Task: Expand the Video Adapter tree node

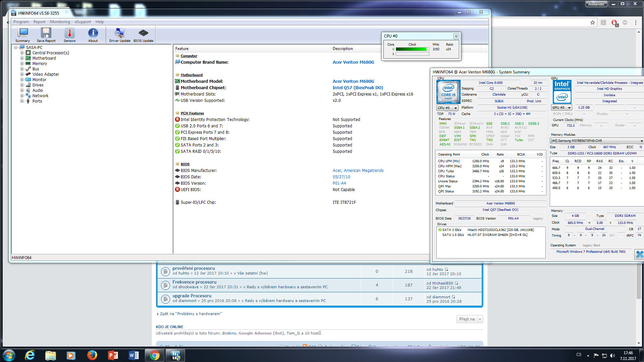Action: click(x=22, y=74)
